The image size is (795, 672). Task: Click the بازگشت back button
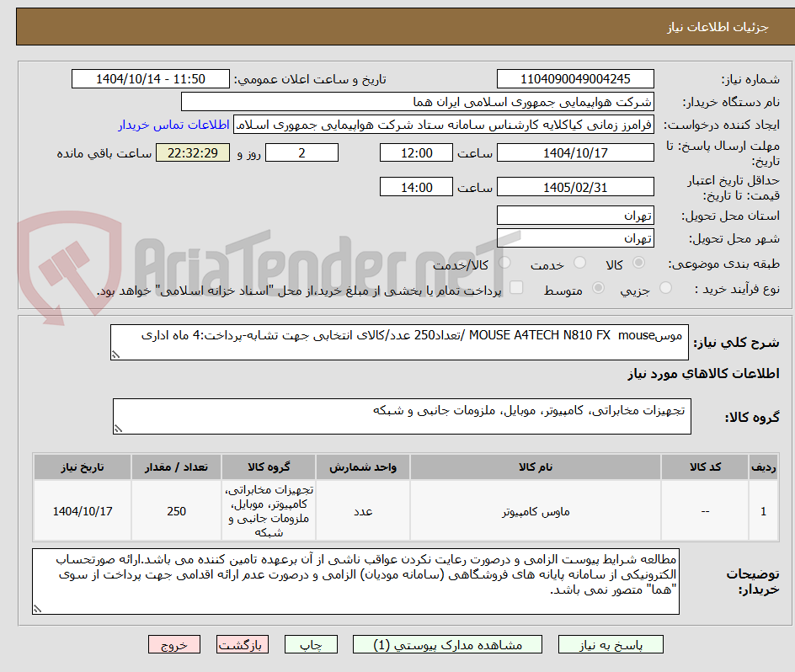pos(243,644)
